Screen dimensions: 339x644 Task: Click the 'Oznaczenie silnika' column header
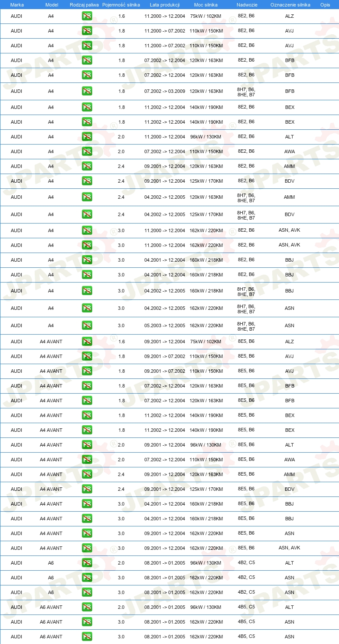290,4
